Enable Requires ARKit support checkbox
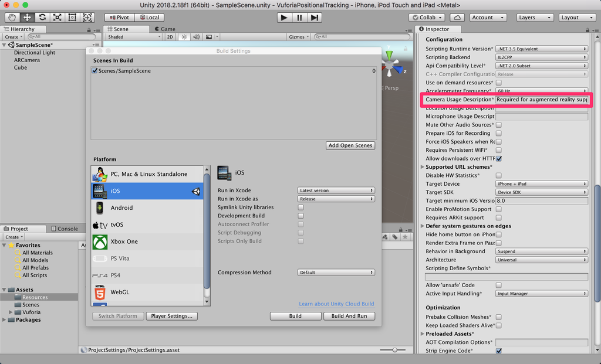This screenshot has width=601, height=364. pyautogui.click(x=499, y=217)
